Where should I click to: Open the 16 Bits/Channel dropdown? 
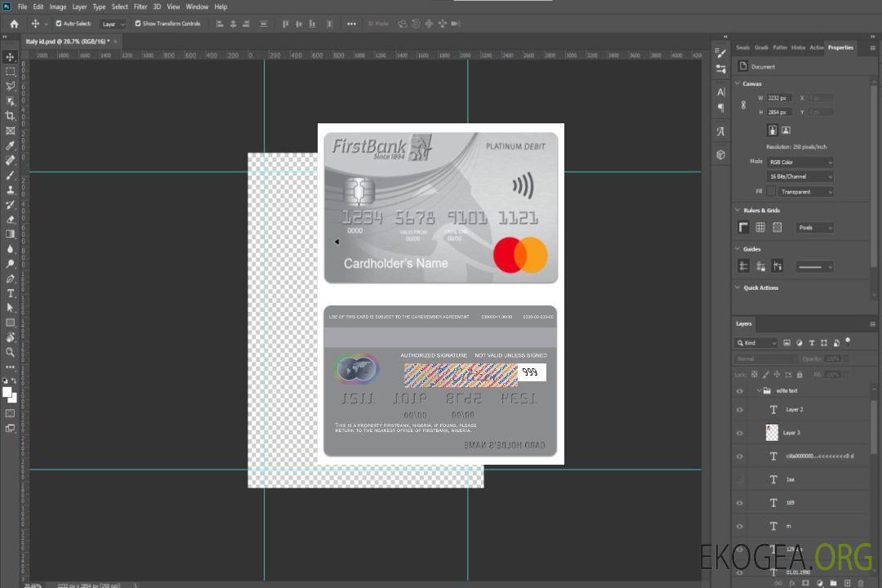click(x=800, y=176)
